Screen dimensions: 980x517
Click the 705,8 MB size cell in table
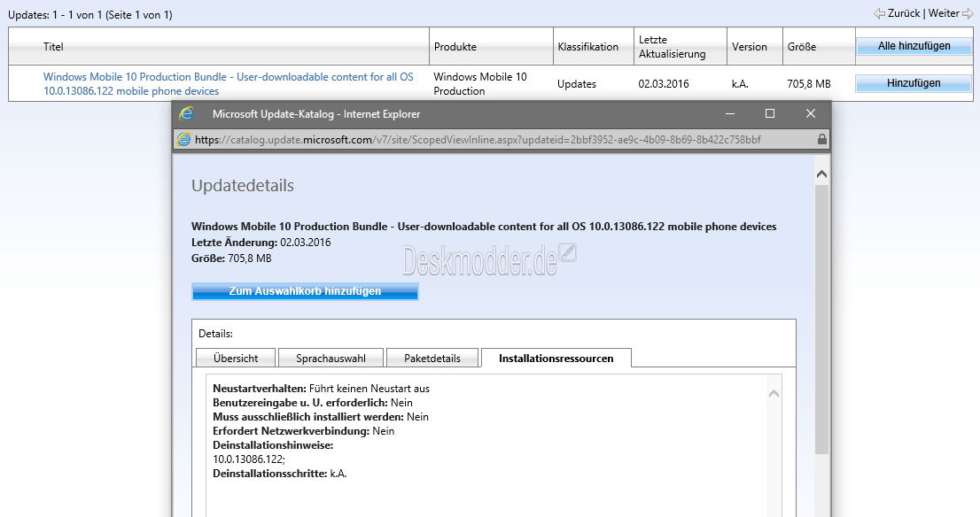[x=809, y=84]
